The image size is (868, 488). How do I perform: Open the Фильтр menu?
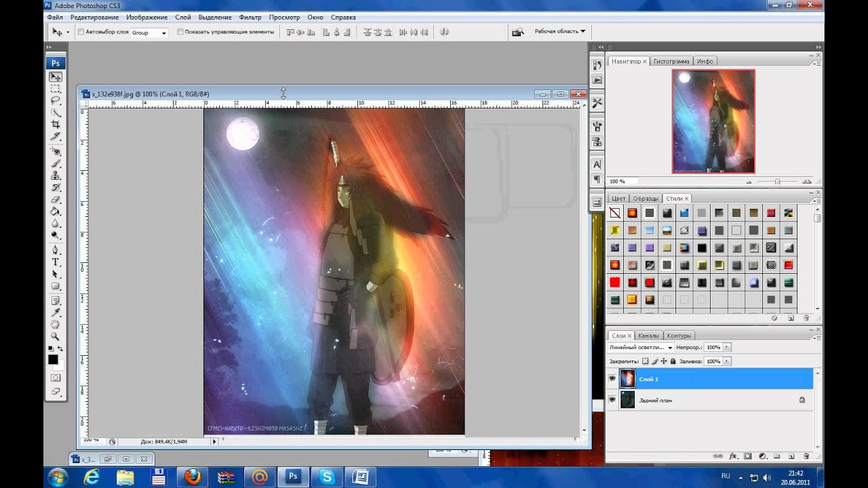[250, 17]
